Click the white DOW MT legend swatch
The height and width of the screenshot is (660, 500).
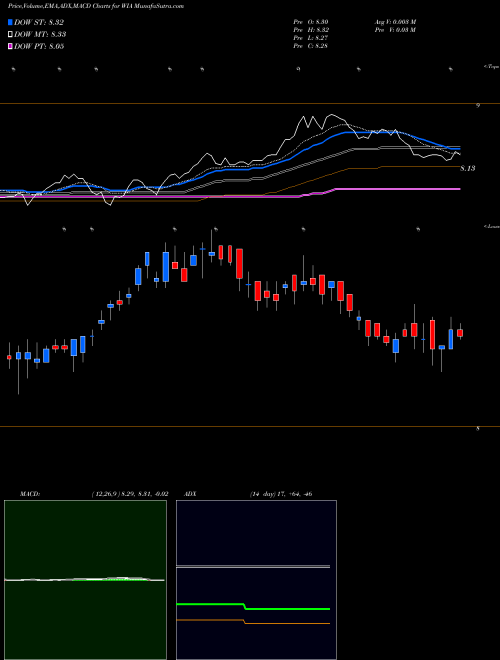tap(10, 34)
